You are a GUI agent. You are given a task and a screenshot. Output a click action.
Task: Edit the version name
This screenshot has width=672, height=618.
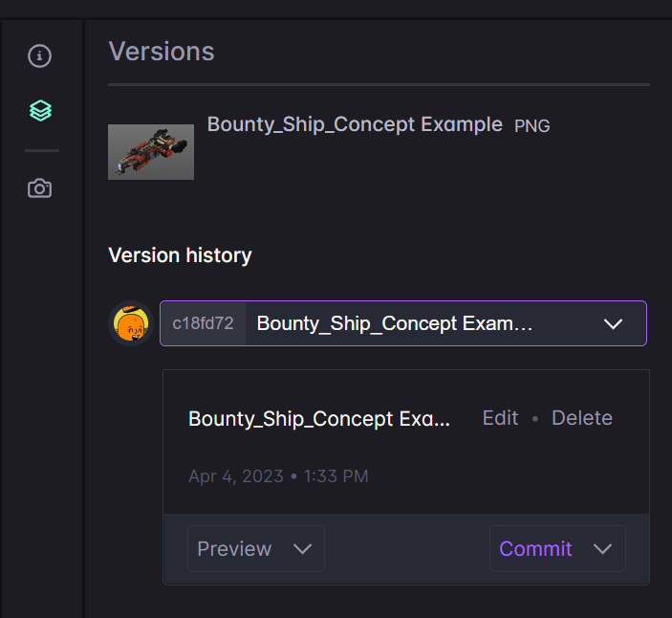coord(500,418)
